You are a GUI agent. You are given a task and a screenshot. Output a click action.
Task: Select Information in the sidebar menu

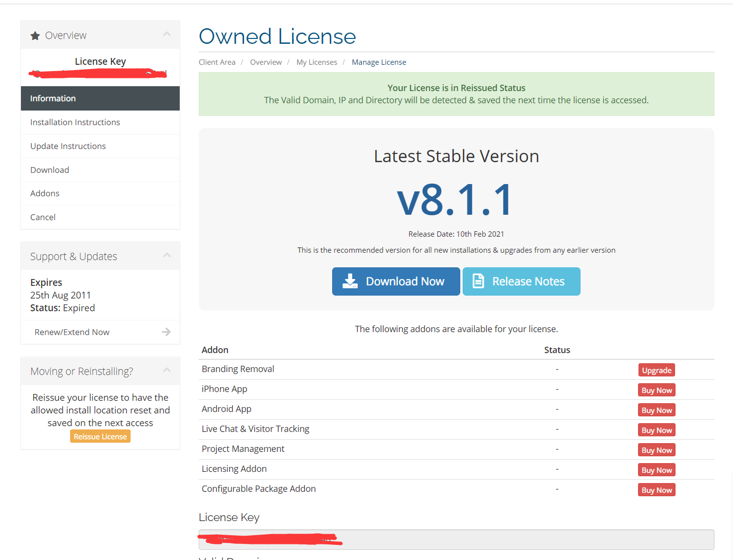pyautogui.click(x=100, y=98)
